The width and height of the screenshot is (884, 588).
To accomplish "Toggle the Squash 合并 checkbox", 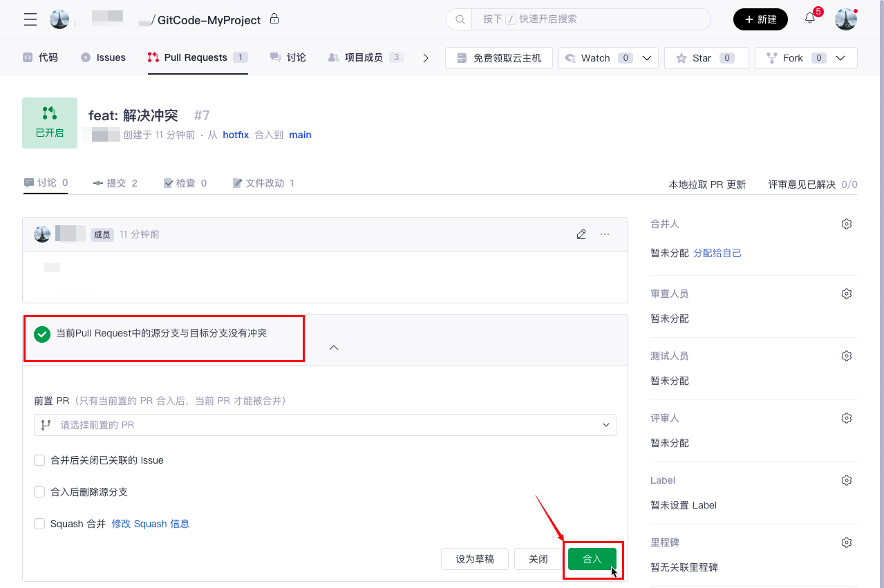I will pos(39,524).
